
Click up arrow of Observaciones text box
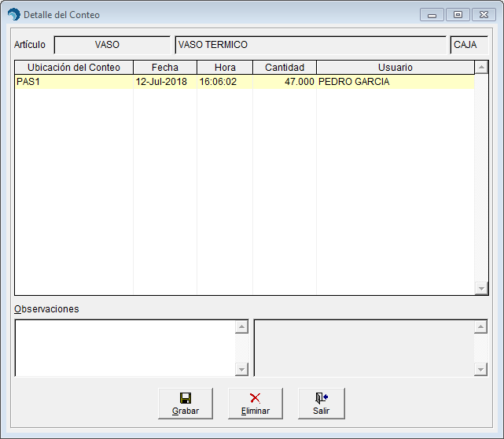click(x=241, y=326)
